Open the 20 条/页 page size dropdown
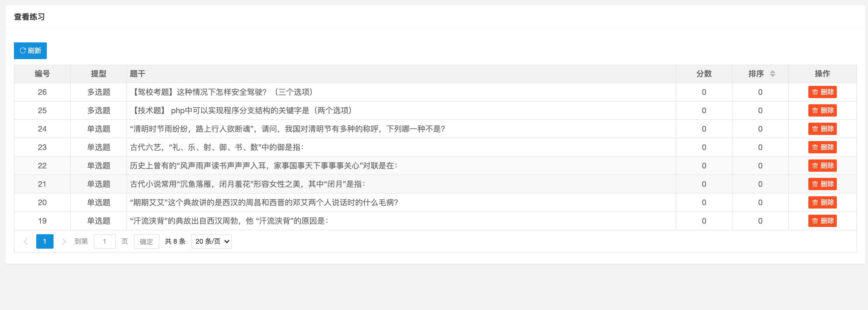Viewport: 868px width, 310px height. click(x=211, y=241)
